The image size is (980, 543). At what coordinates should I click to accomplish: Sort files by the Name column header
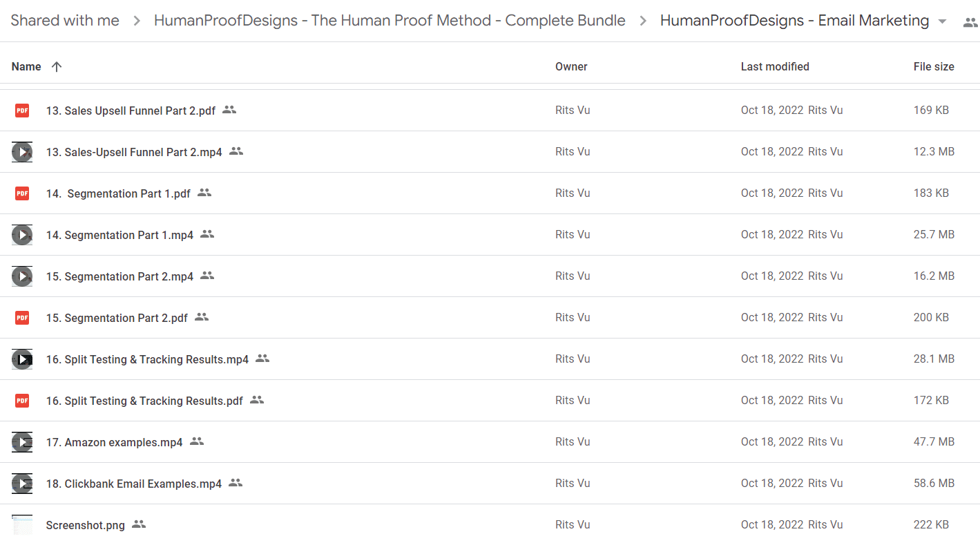(x=26, y=67)
